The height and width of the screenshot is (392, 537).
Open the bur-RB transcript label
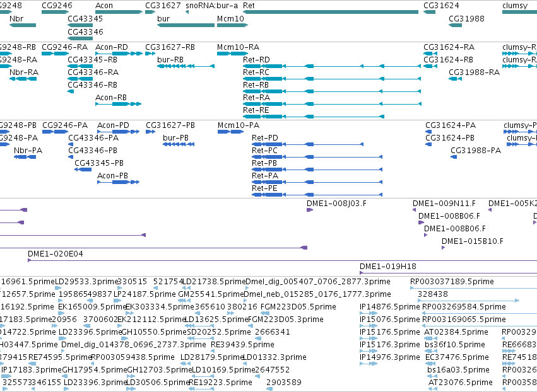[170, 59]
